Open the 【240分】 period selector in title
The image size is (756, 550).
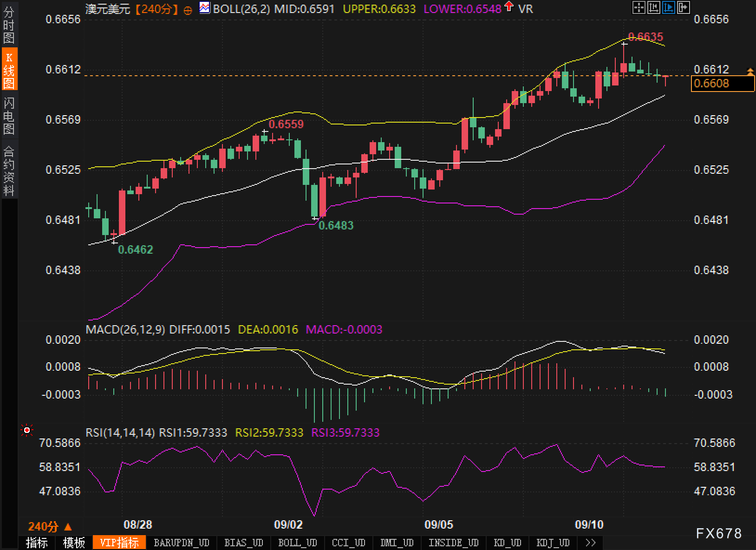(x=157, y=9)
